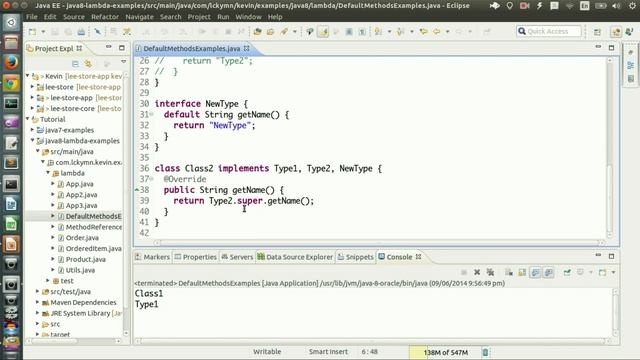
Task: Clear the console output icon
Action: pyautogui.click(x=509, y=272)
